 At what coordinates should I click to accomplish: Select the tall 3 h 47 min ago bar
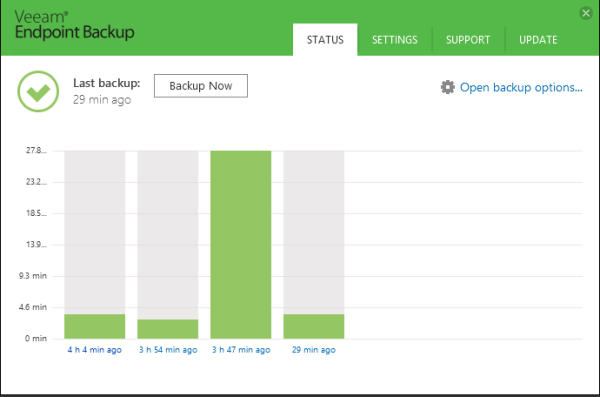coord(241,245)
